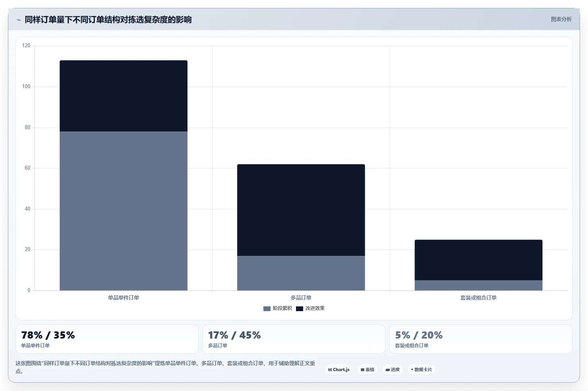
Task: Click the 改进效果 legend color swatch
Action: (x=300, y=308)
